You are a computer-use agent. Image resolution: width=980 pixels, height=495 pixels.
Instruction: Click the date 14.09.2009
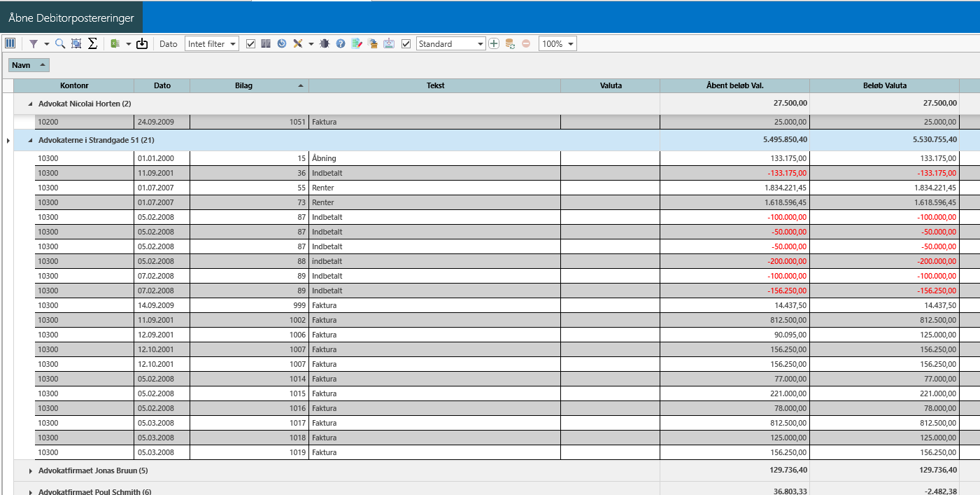155,305
